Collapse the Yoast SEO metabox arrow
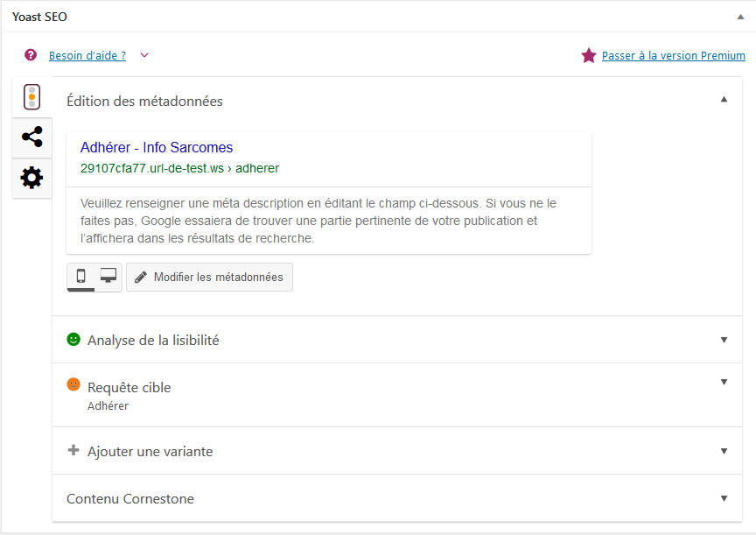This screenshot has width=756, height=535. (x=740, y=17)
